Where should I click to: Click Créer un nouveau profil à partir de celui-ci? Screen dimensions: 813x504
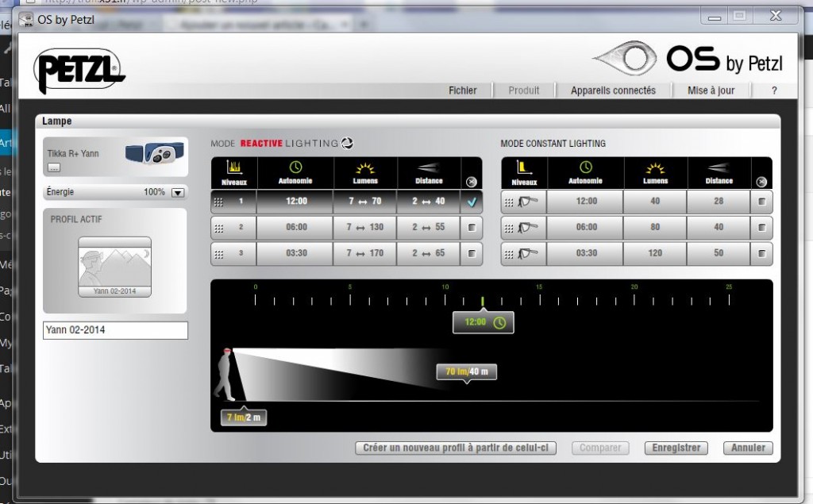pos(455,448)
